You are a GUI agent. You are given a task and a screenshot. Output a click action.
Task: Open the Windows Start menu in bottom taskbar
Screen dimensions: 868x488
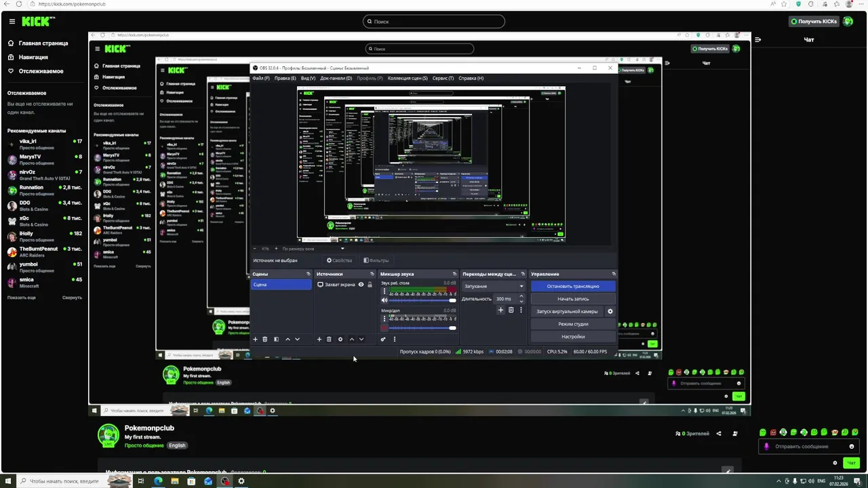7,481
